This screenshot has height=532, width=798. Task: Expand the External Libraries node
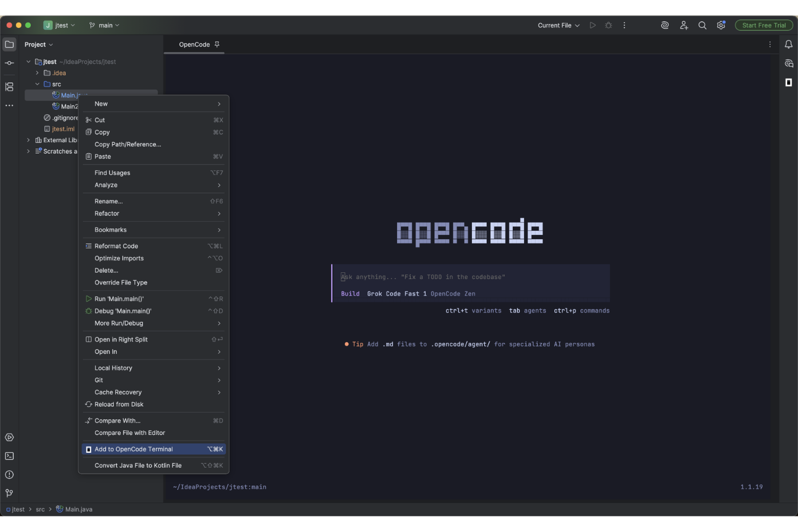[x=29, y=140]
